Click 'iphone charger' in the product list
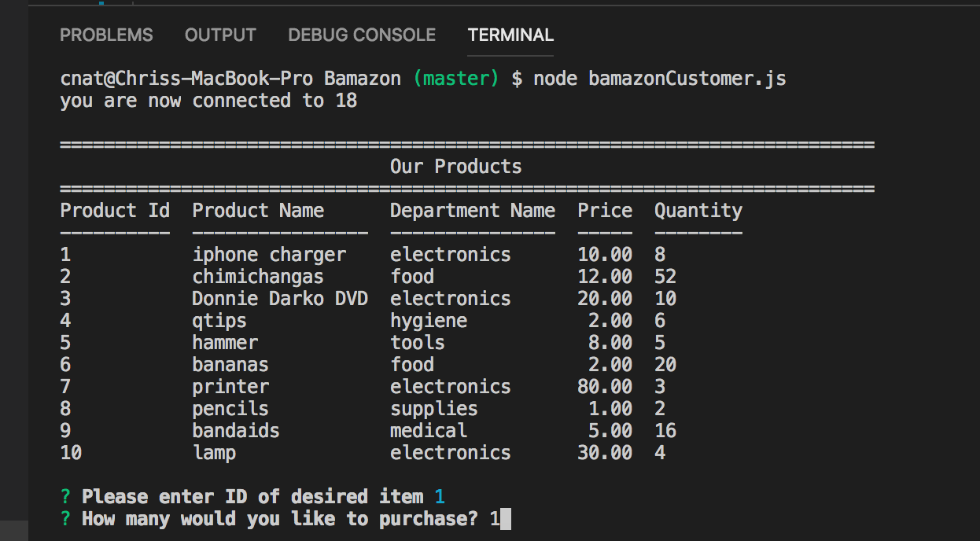 tap(269, 255)
